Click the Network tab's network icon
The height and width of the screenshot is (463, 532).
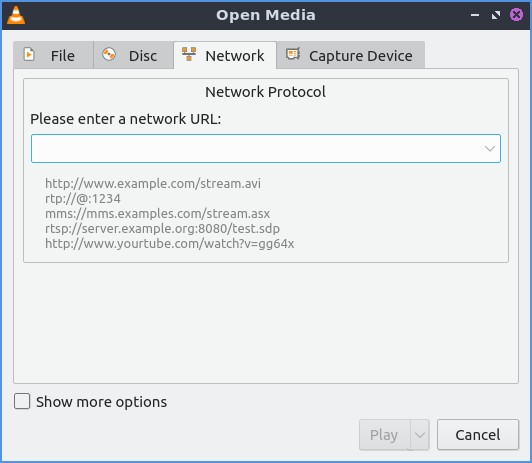click(x=189, y=54)
